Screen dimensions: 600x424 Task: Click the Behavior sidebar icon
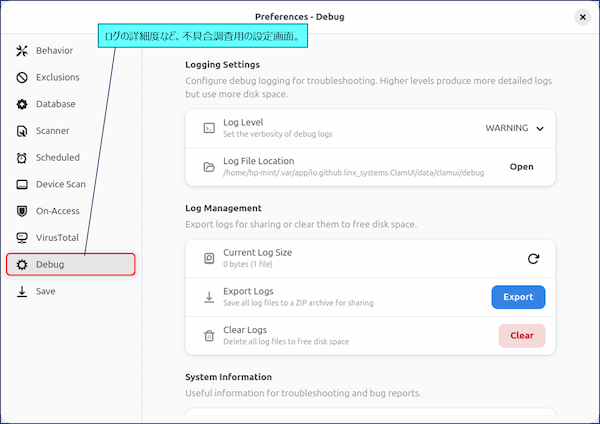coord(22,51)
